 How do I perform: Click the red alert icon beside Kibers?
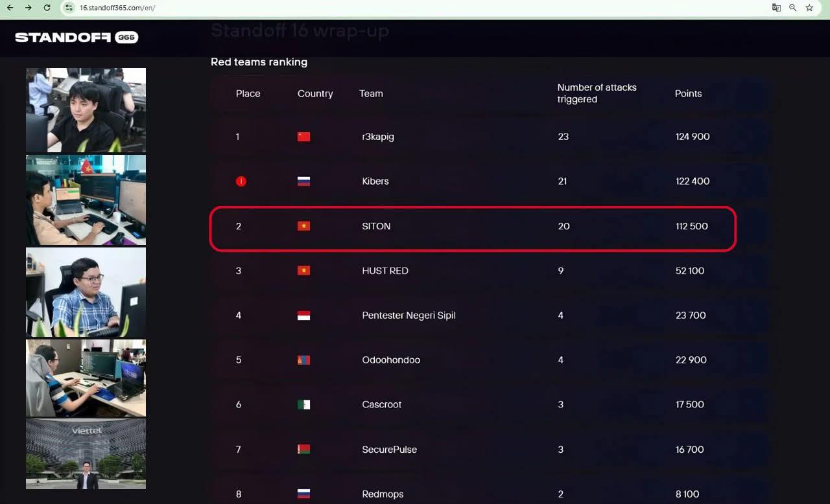[241, 181]
